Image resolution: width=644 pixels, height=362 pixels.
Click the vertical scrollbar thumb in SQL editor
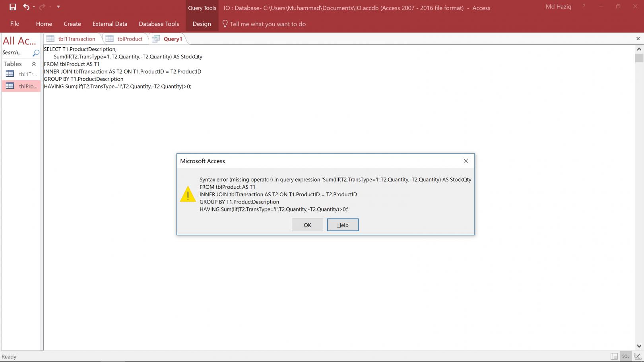(639, 58)
